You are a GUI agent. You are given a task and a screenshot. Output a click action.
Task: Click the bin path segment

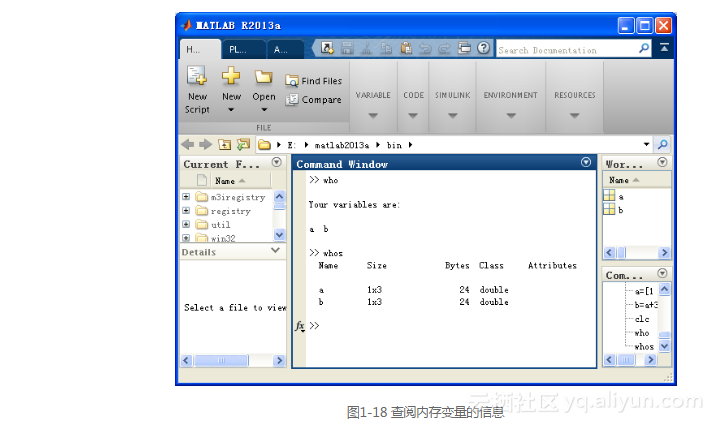[394, 145]
